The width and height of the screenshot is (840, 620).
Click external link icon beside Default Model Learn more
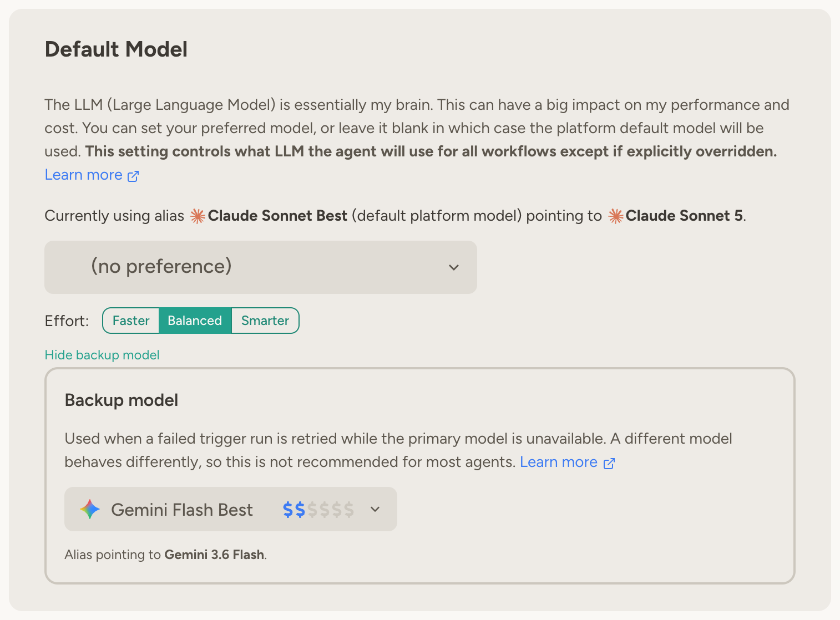click(x=133, y=176)
